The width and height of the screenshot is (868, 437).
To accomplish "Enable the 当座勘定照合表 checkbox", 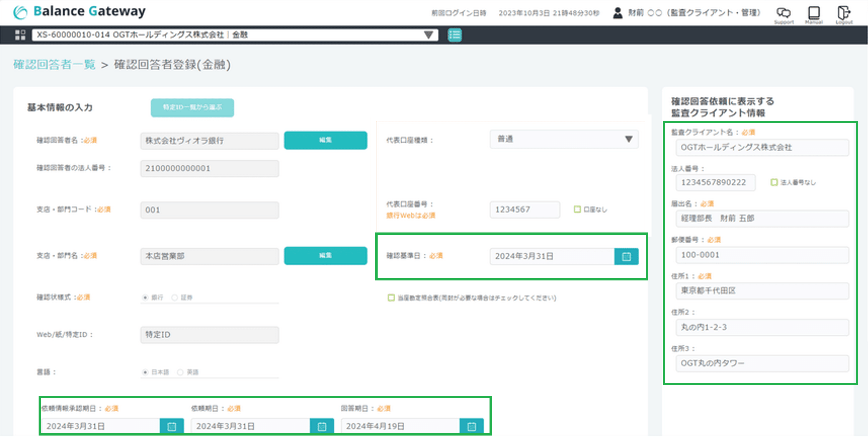I will [391, 298].
